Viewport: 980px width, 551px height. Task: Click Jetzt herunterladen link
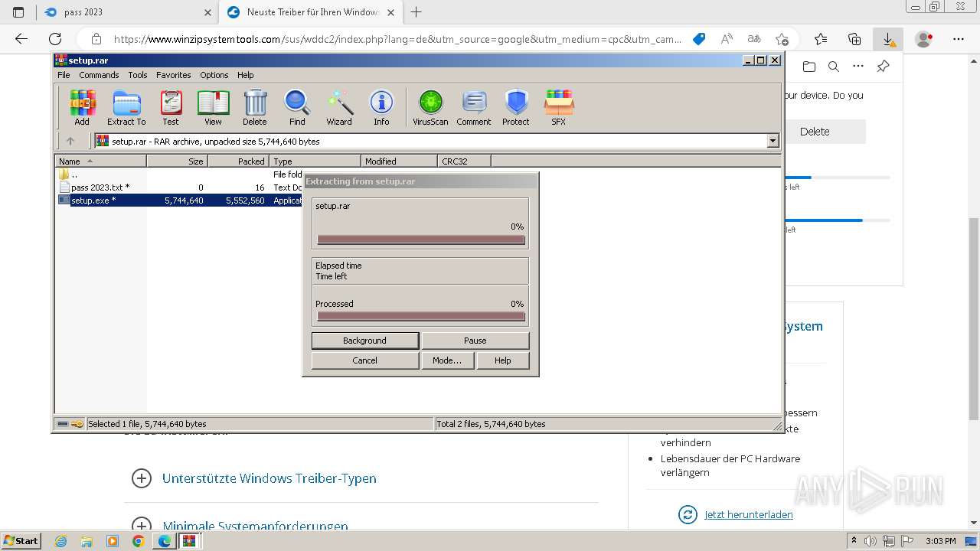click(748, 514)
